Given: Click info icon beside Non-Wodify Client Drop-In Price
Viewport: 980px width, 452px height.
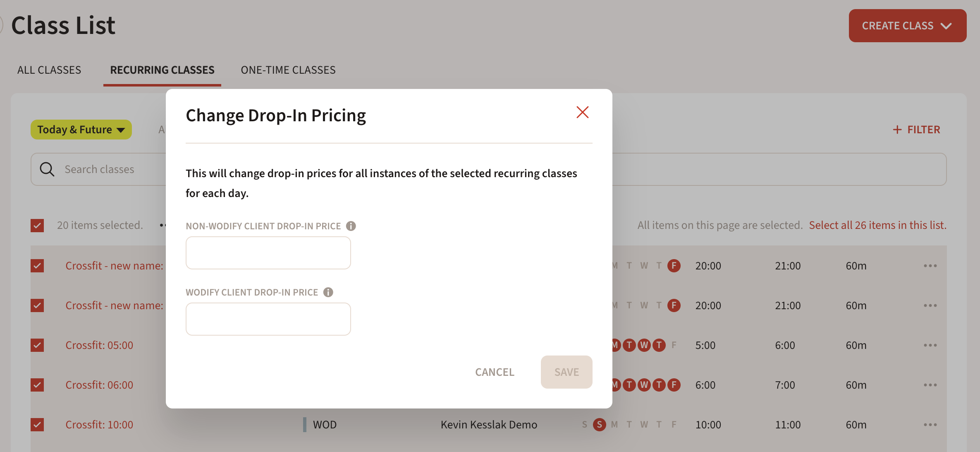Looking at the screenshot, I should tap(351, 226).
